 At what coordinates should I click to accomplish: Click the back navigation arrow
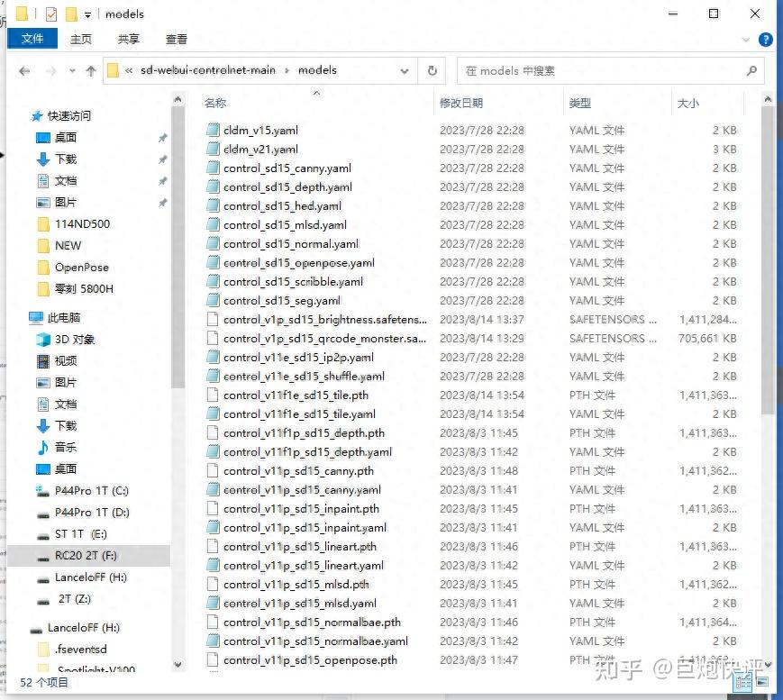point(24,70)
